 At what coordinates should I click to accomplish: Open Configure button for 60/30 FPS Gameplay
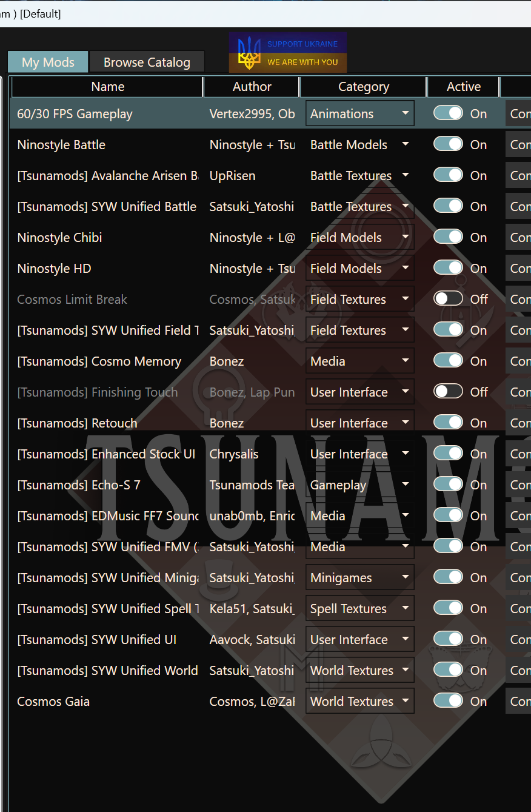(x=518, y=113)
